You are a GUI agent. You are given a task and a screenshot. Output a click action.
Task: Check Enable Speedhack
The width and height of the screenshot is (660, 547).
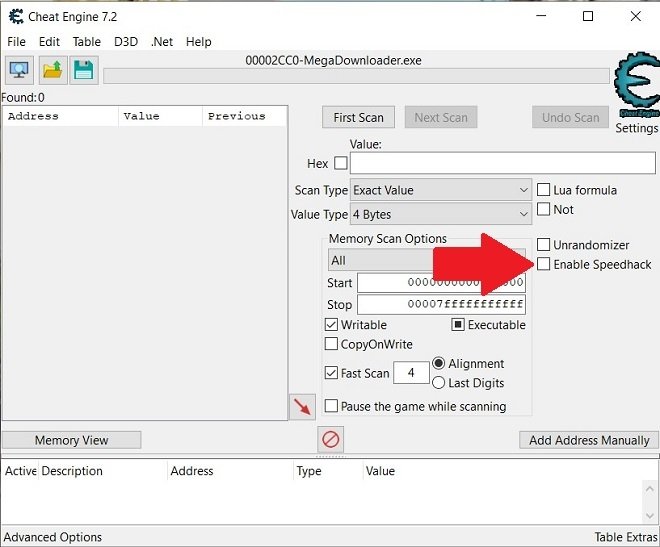pos(543,264)
